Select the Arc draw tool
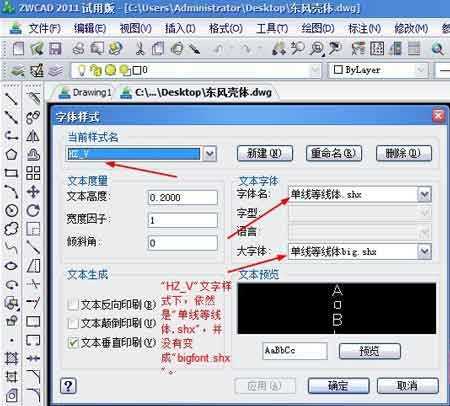450x406 pixels. [11, 192]
